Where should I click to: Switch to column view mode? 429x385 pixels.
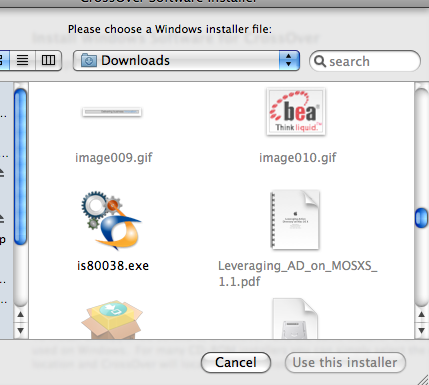click(48, 60)
